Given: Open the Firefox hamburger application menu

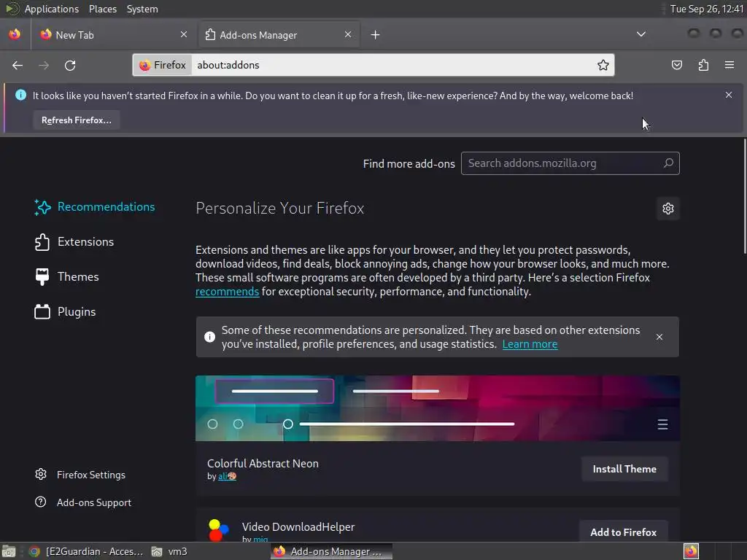Looking at the screenshot, I should point(729,65).
